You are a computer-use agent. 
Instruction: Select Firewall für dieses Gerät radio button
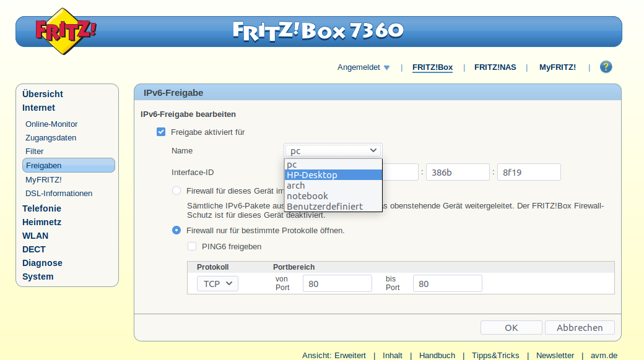pos(176,191)
